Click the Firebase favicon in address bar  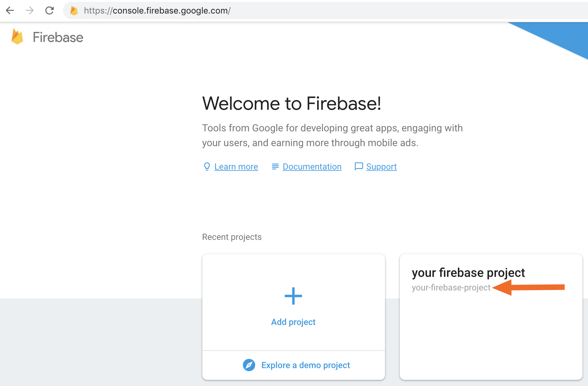click(74, 10)
